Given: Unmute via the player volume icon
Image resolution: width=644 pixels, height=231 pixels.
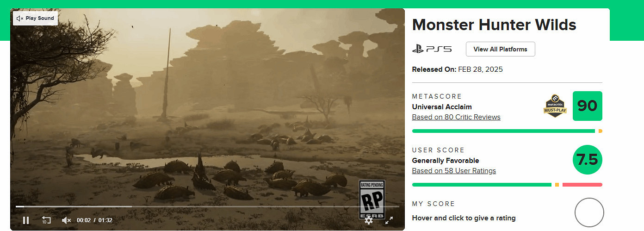Looking at the screenshot, I should coord(66,220).
